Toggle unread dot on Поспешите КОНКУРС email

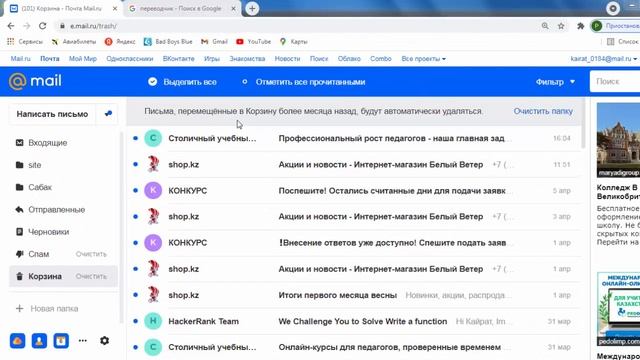click(136, 191)
